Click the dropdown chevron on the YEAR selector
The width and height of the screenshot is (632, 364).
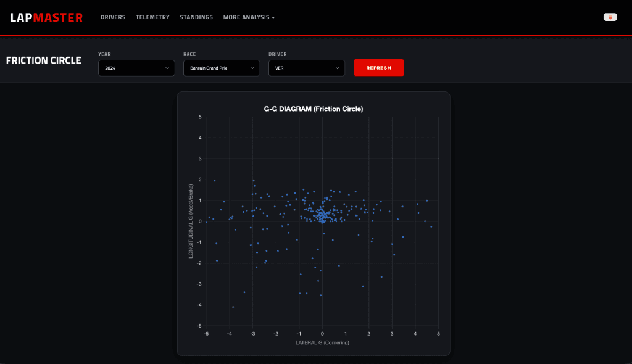point(167,68)
